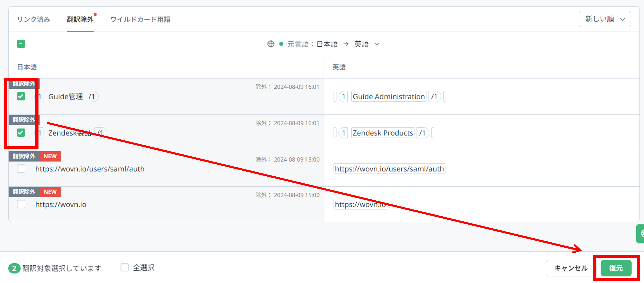644x283 pixels.
Task: Switch to the リンク済み tab
Action: coord(34,19)
